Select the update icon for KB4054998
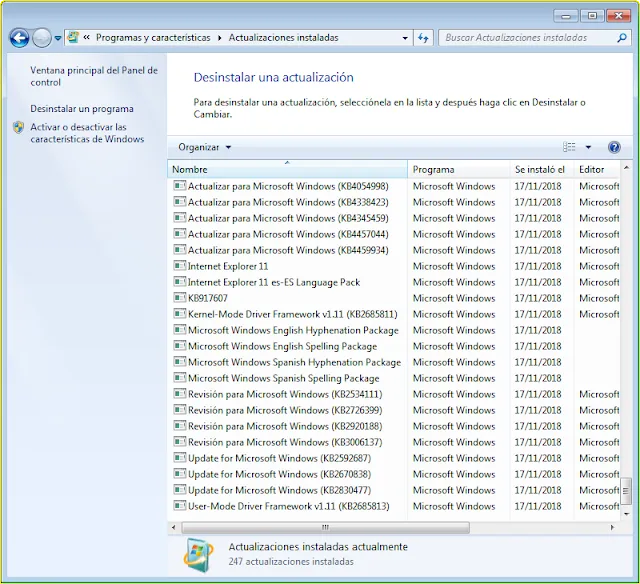This screenshot has width=640, height=584. (180, 186)
